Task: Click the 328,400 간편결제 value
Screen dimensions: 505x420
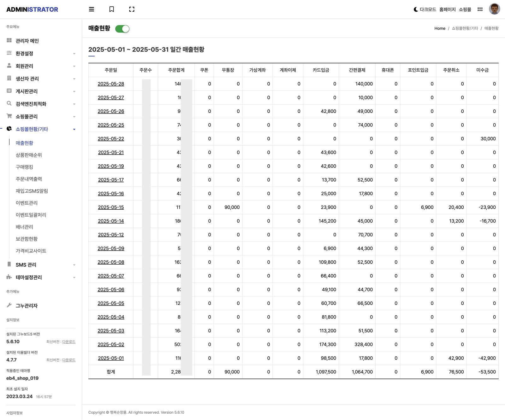Action: tap(364, 344)
